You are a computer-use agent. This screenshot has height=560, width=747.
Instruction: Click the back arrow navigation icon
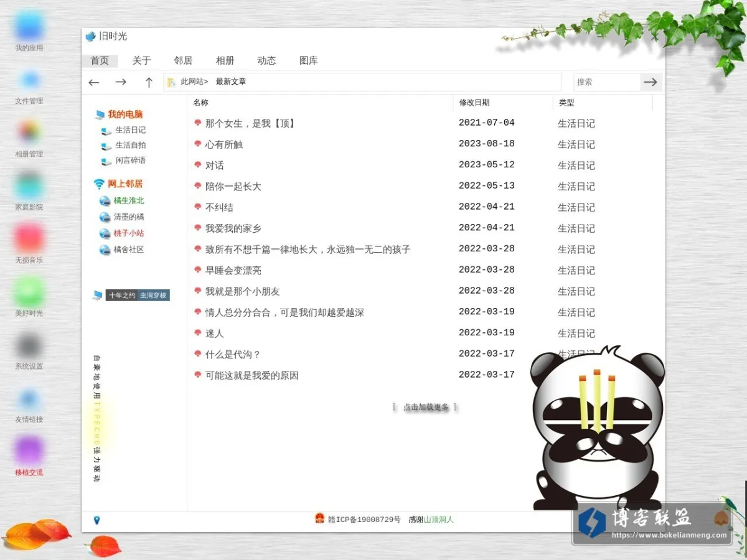[x=94, y=82]
